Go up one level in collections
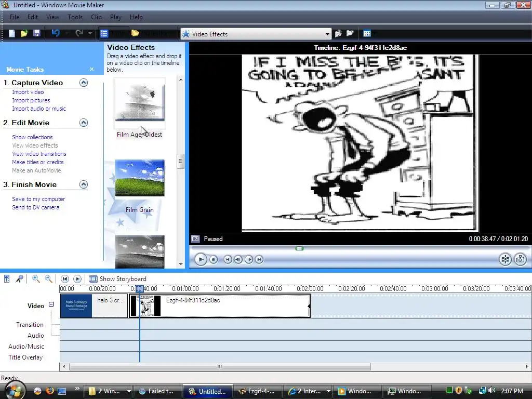532x399 pixels. pos(338,33)
